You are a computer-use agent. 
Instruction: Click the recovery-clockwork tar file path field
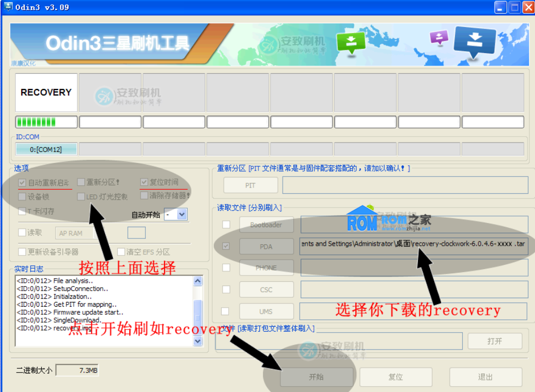point(414,246)
